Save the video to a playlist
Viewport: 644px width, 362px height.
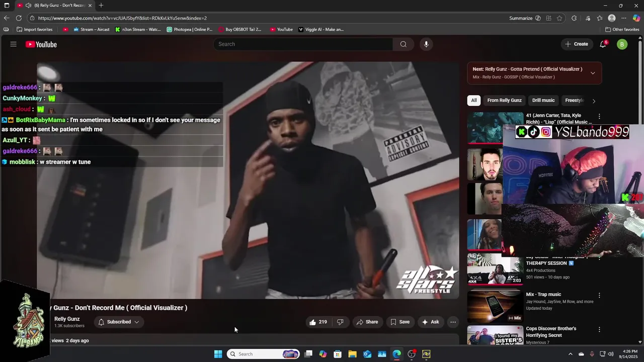[400, 322]
